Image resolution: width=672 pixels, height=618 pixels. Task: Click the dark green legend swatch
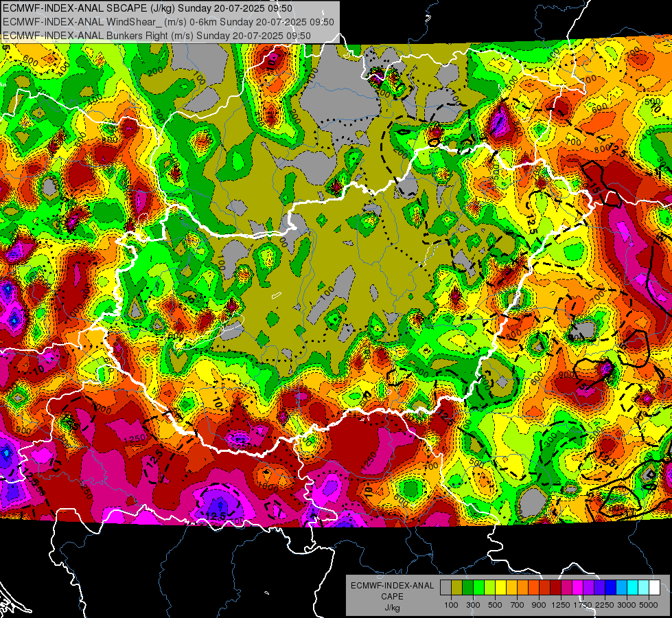467,588
